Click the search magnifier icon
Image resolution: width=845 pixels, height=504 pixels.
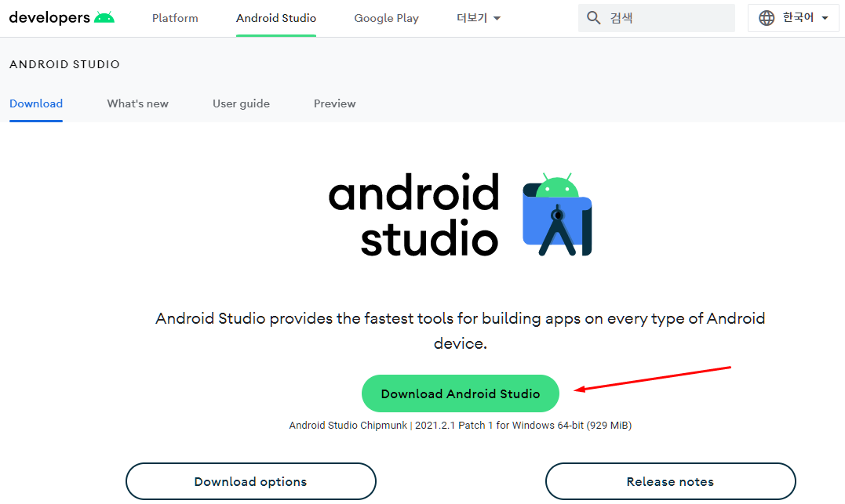click(593, 18)
